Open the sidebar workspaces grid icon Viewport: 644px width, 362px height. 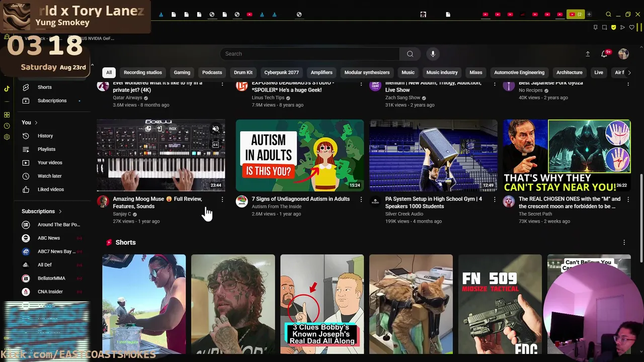coord(7,115)
